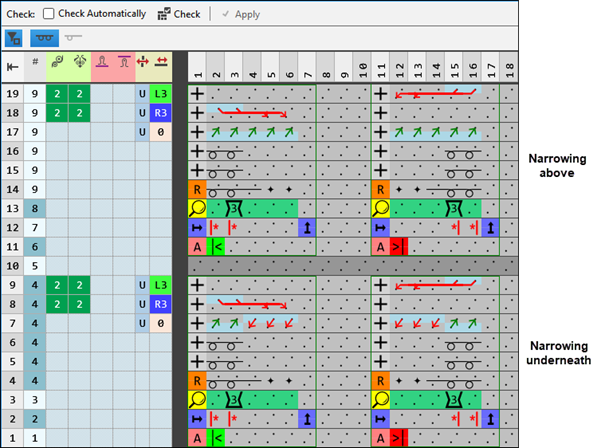Click the yellow magnifier icon in row 13
The height and width of the screenshot is (448, 605).
[197, 208]
